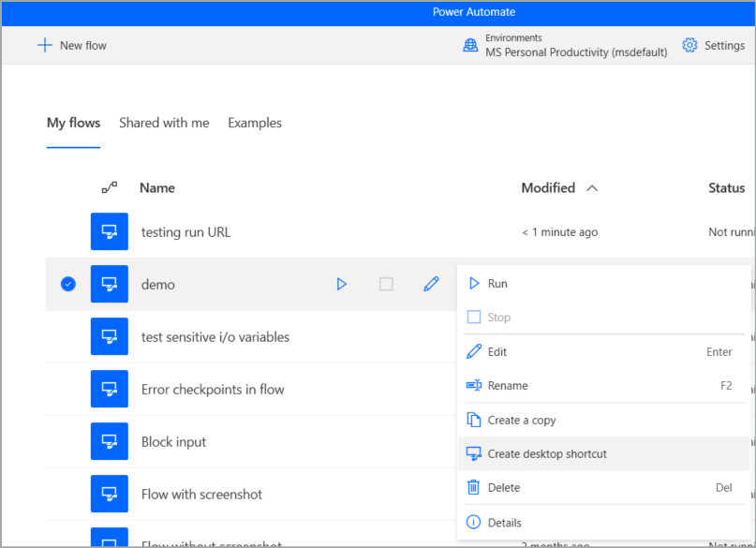Viewport: 756px width, 548px height.
Task: Click the desktop flow icon beside testing run URL
Action: (109, 231)
